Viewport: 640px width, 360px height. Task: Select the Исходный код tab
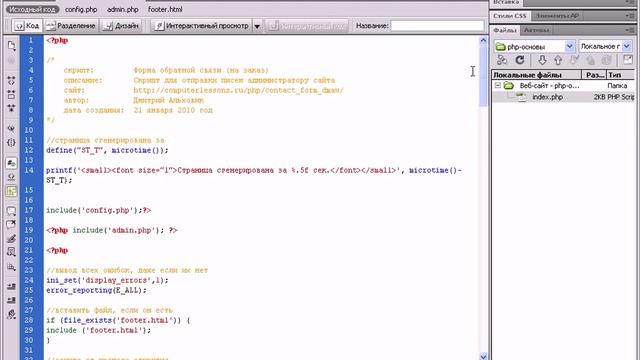pos(32,9)
